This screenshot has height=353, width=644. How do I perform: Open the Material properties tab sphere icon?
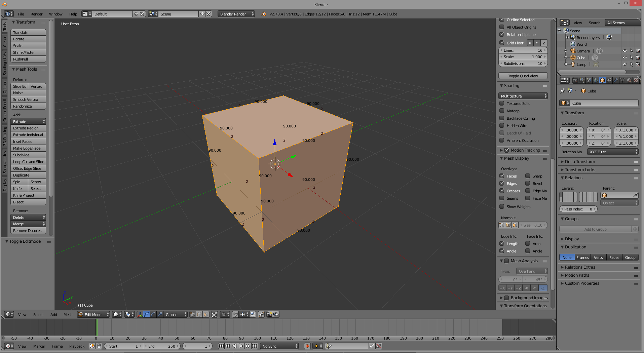[x=629, y=80]
